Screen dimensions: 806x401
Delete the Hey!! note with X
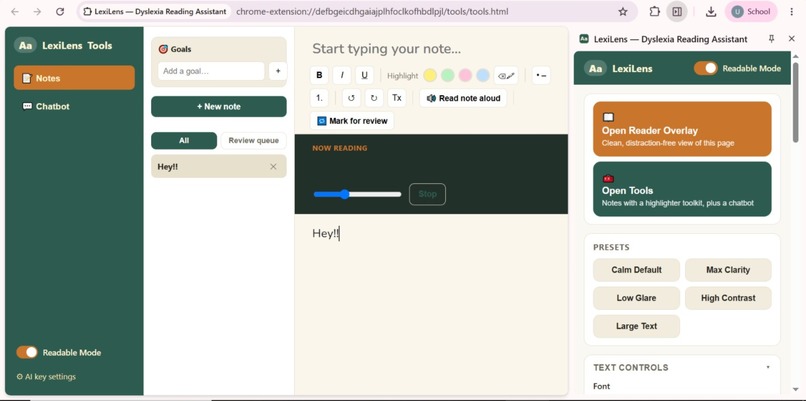click(x=273, y=167)
